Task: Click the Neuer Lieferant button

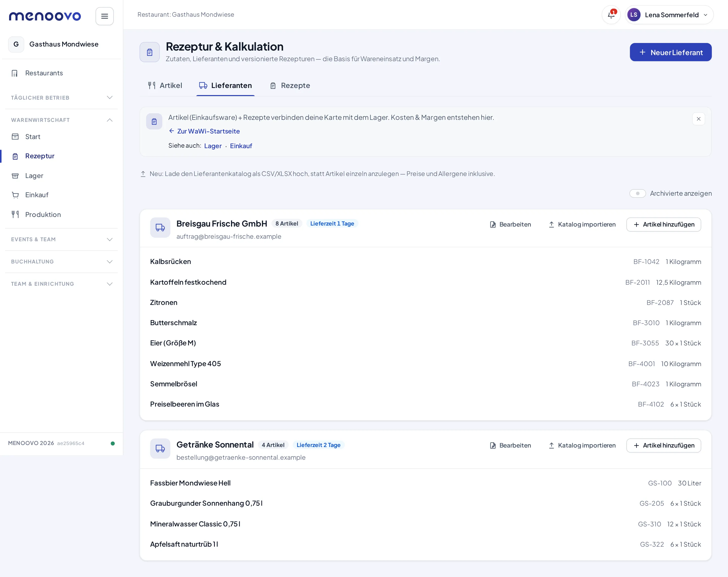Action: [671, 52]
